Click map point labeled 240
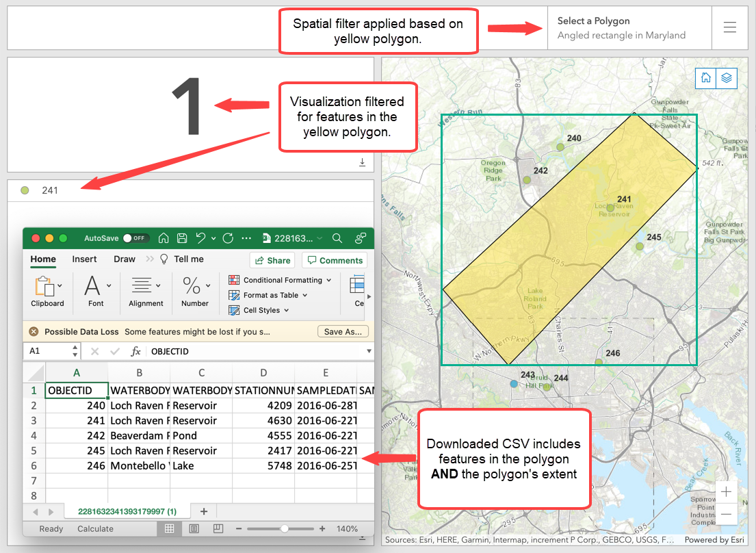This screenshot has height=553, width=756. coord(560,146)
